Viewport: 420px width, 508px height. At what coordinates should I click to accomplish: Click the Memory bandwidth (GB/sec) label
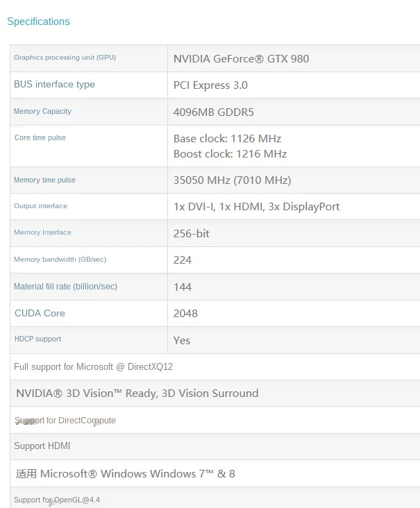[x=60, y=259]
